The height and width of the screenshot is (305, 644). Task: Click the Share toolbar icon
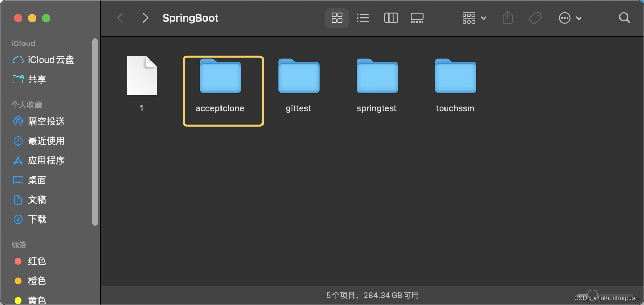click(x=507, y=17)
